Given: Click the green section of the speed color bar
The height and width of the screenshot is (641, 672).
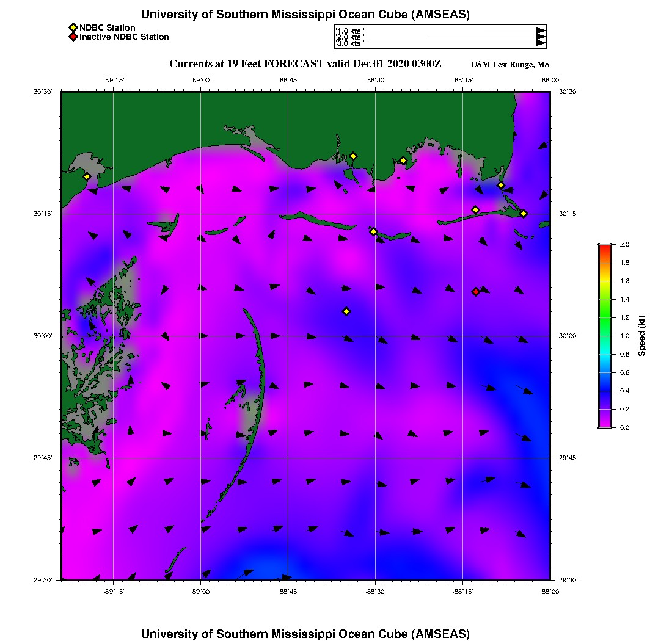Looking at the screenshot, I should [604, 317].
